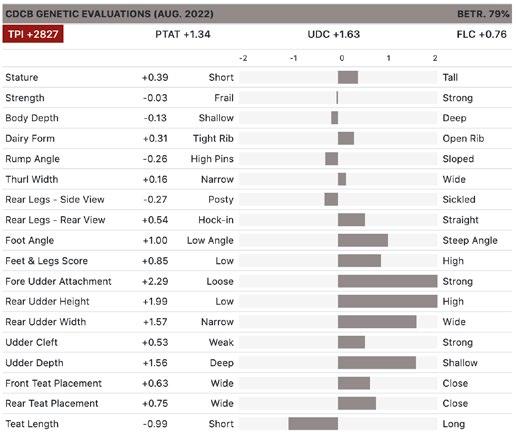Click the UDC +1.63 label
Screen dimensions: 516x436
click(334, 34)
